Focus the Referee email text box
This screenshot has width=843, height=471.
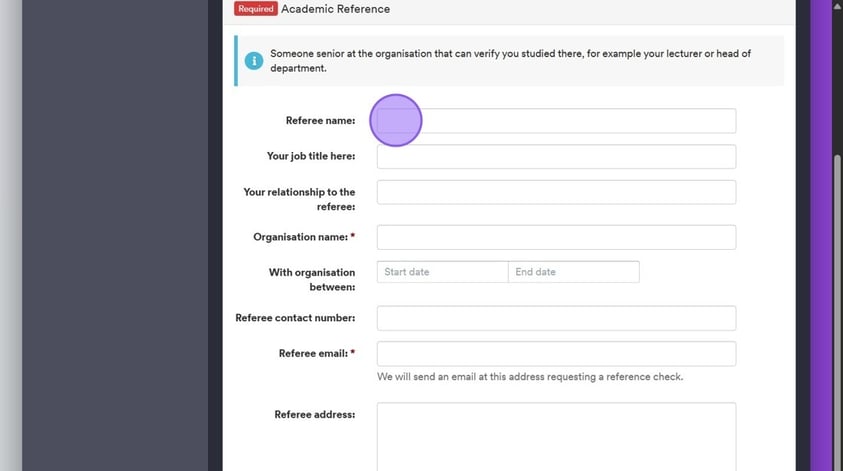point(556,354)
